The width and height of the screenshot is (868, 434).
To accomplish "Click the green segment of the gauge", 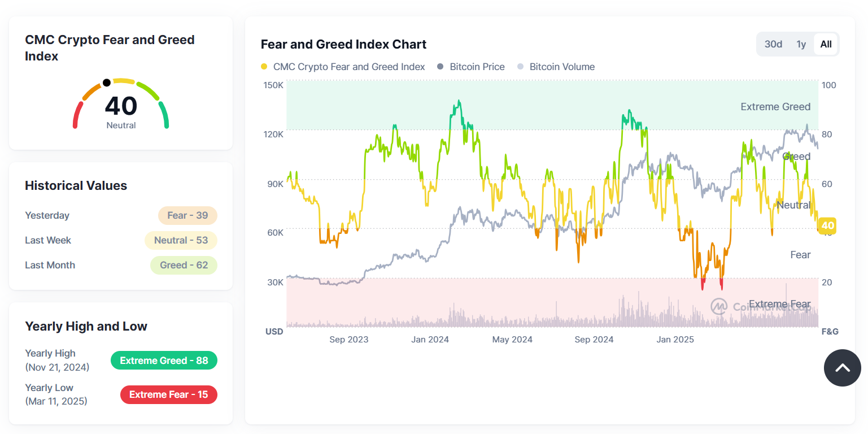I will [x=164, y=115].
